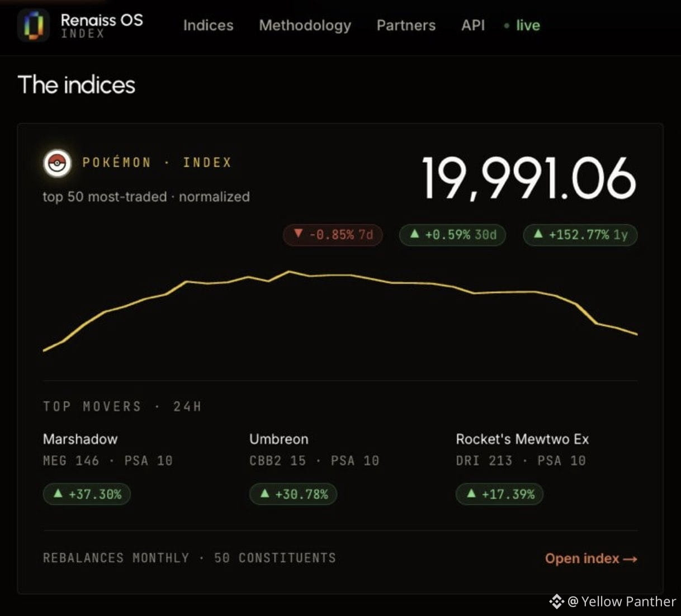Click the Umbreon card title
Viewport: 681px width, 616px height.
click(x=279, y=439)
